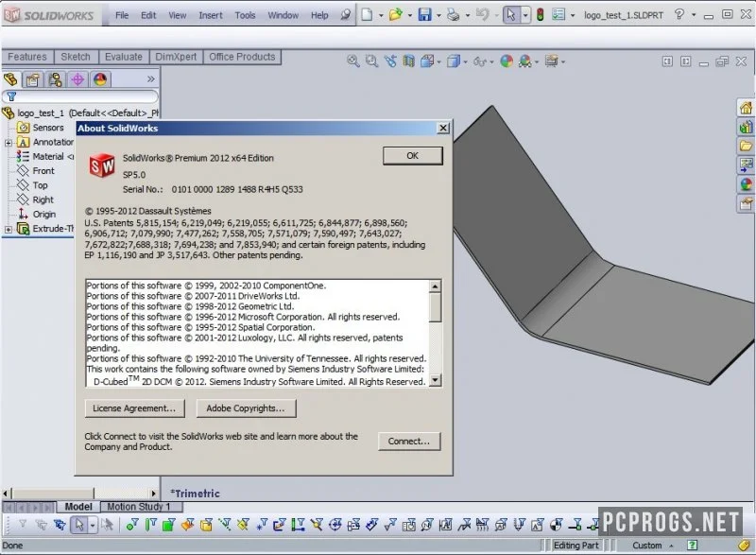Open the ConfigurationManager tab icon

55,79
